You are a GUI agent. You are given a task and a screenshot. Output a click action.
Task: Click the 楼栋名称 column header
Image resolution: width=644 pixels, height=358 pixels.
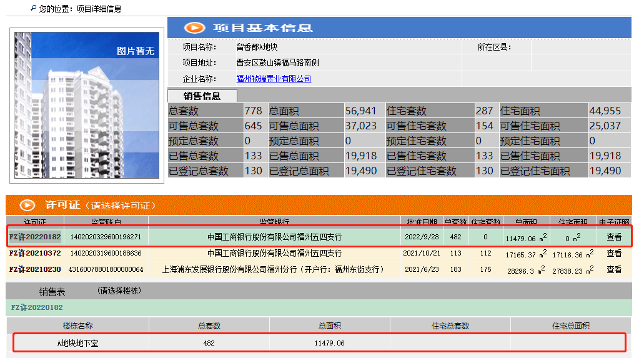click(x=77, y=326)
